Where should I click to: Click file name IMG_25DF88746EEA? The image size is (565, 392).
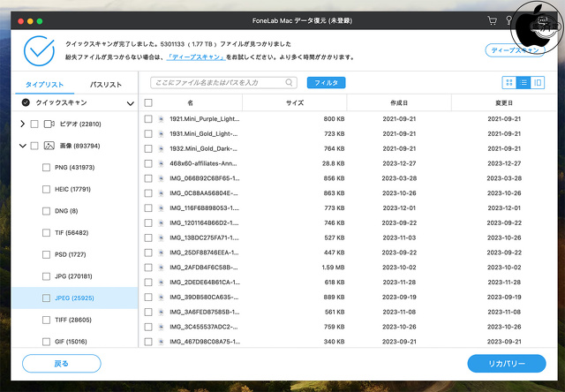click(204, 253)
